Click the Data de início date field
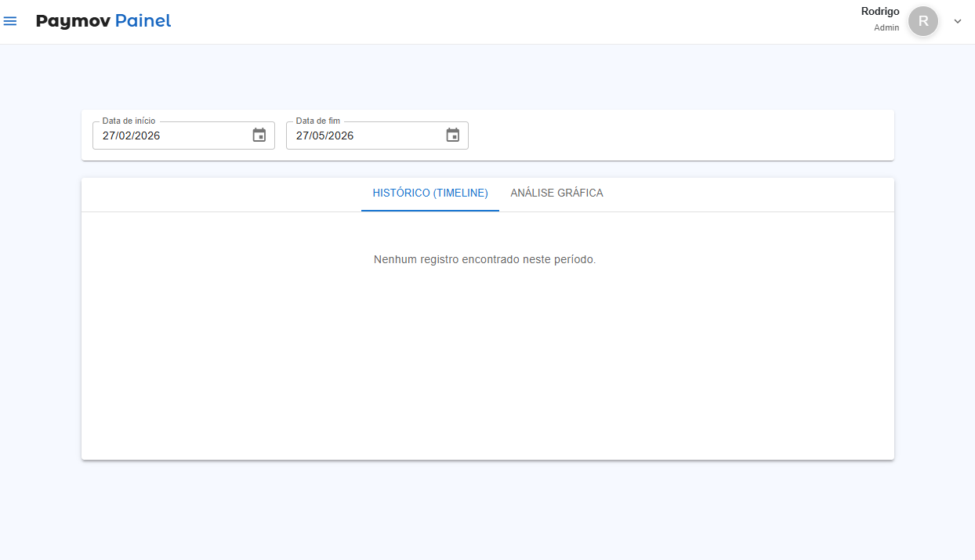The height and width of the screenshot is (560, 975). 183,135
